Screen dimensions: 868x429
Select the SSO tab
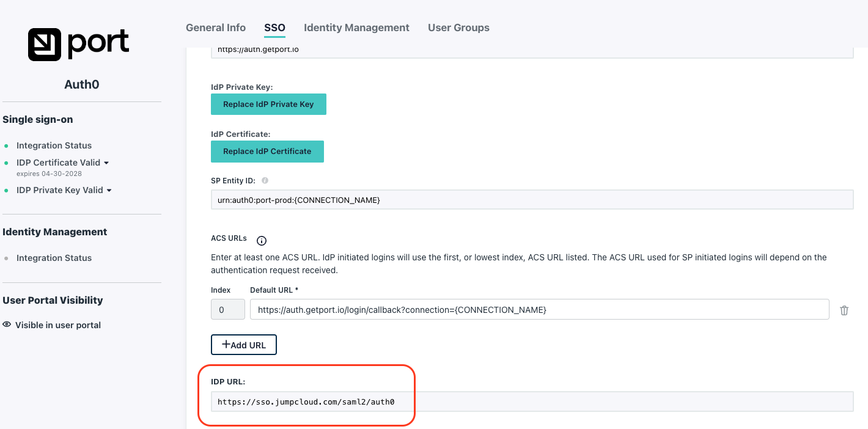[x=274, y=28]
